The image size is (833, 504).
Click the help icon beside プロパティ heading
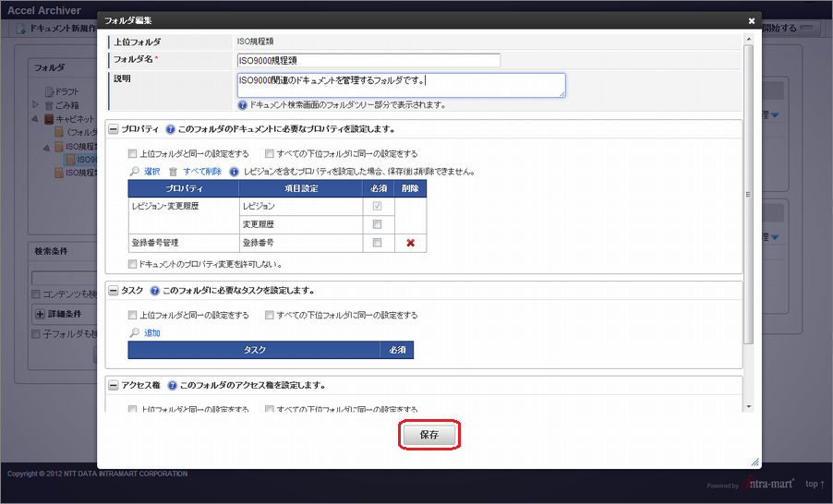click(x=170, y=129)
